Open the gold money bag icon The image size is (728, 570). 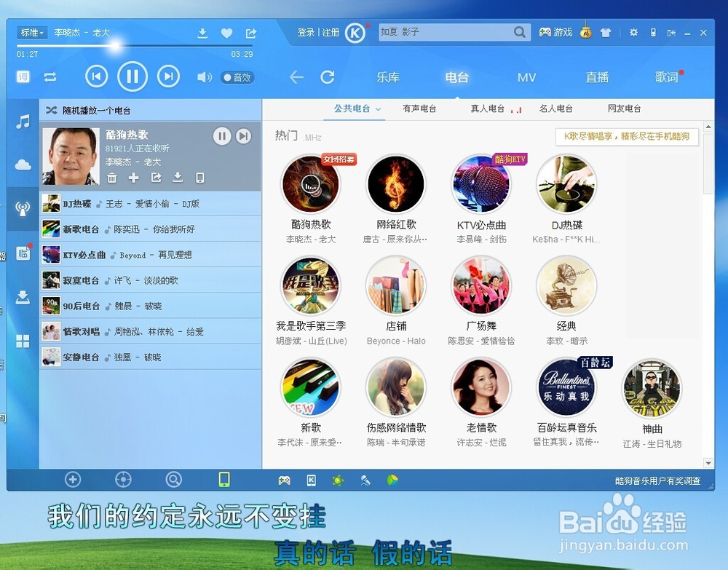coord(586,32)
